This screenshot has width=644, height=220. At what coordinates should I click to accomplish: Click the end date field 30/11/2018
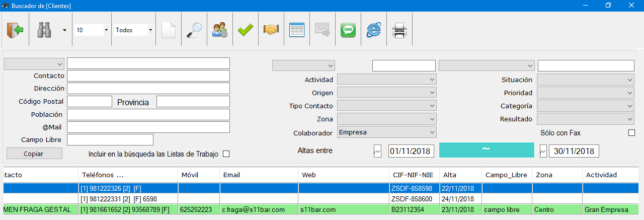[574, 151]
